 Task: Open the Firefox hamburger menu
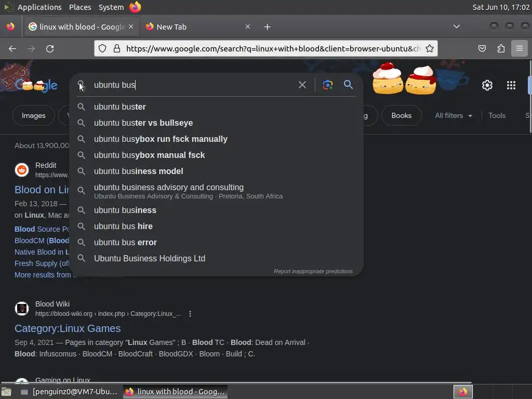[x=520, y=48]
